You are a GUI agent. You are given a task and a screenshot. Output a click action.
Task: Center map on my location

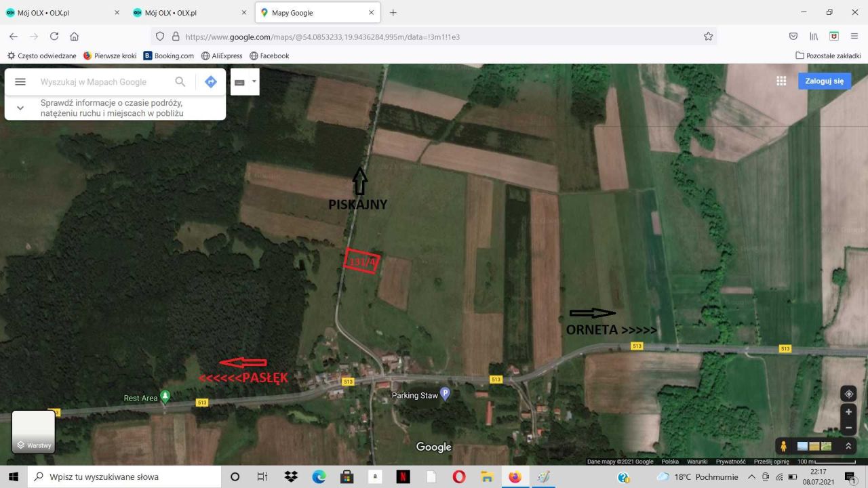coord(848,394)
